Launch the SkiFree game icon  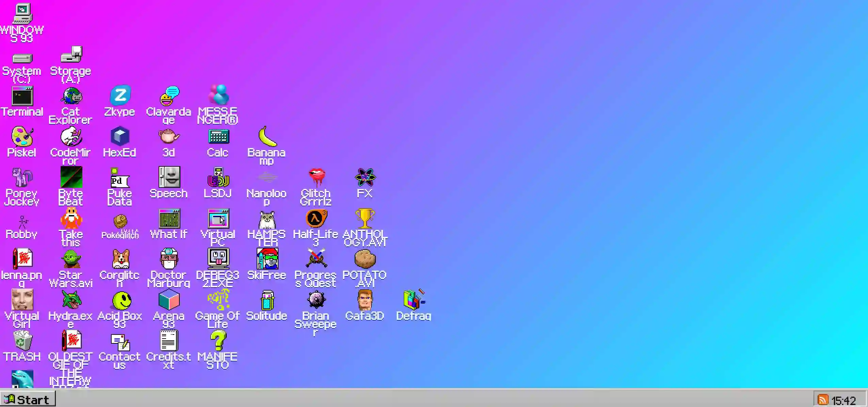[267, 259]
